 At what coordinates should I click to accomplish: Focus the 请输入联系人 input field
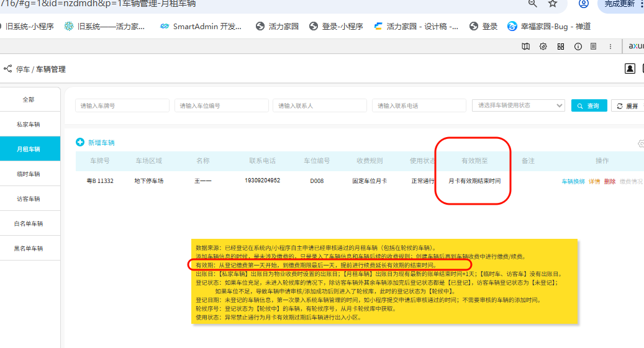click(x=320, y=105)
